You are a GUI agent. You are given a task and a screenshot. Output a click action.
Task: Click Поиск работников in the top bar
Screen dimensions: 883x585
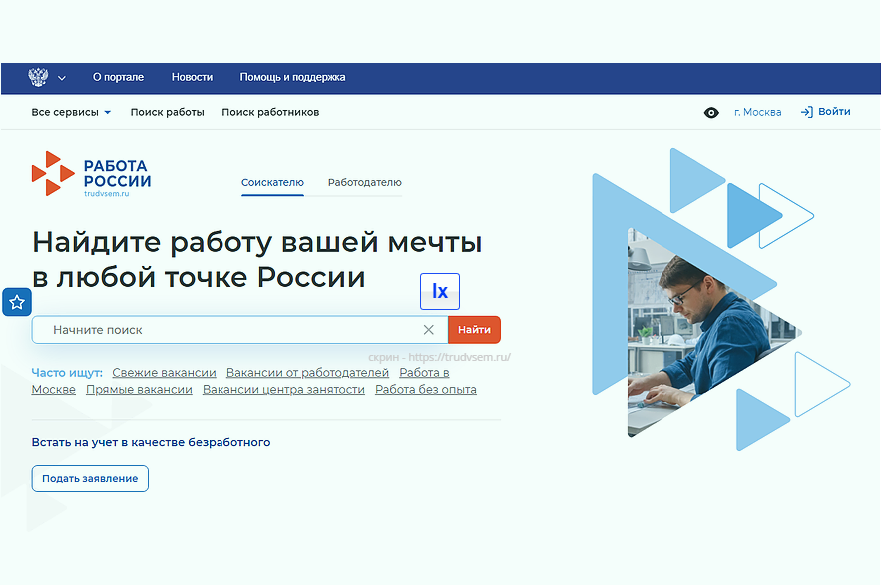[x=269, y=112]
